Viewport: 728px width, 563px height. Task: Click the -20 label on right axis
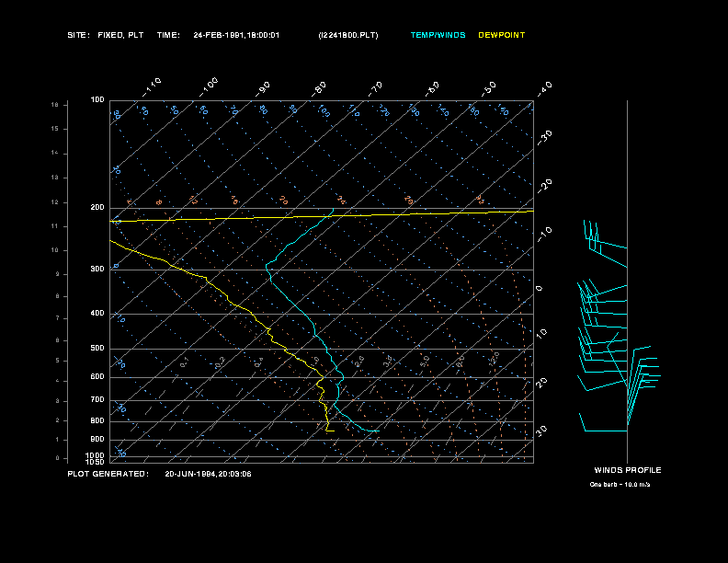pyautogui.click(x=544, y=186)
